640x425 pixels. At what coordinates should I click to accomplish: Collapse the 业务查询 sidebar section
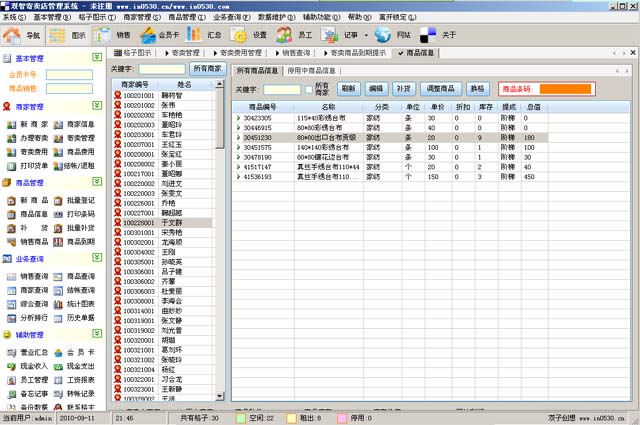pyautogui.click(x=96, y=259)
